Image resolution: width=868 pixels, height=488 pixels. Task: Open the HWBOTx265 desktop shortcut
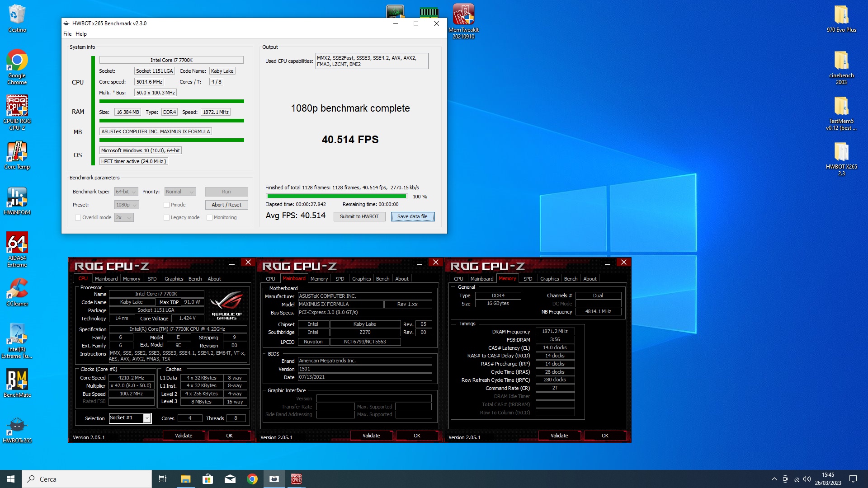pos(17,429)
